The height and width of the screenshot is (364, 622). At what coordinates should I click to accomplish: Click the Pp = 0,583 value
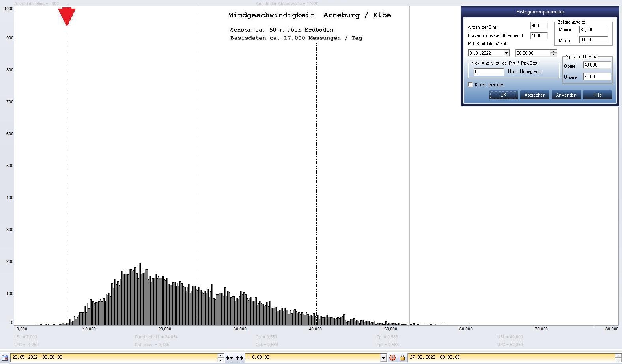tap(387, 337)
